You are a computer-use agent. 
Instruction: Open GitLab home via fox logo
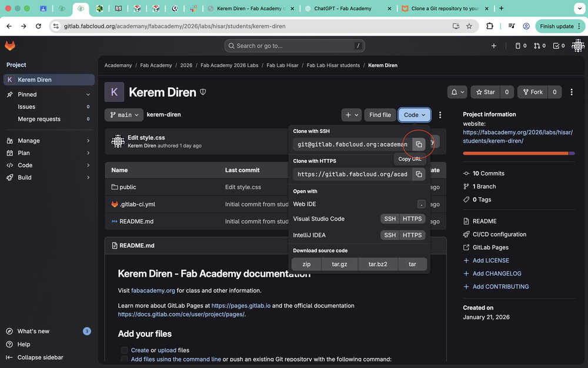click(x=10, y=46)
